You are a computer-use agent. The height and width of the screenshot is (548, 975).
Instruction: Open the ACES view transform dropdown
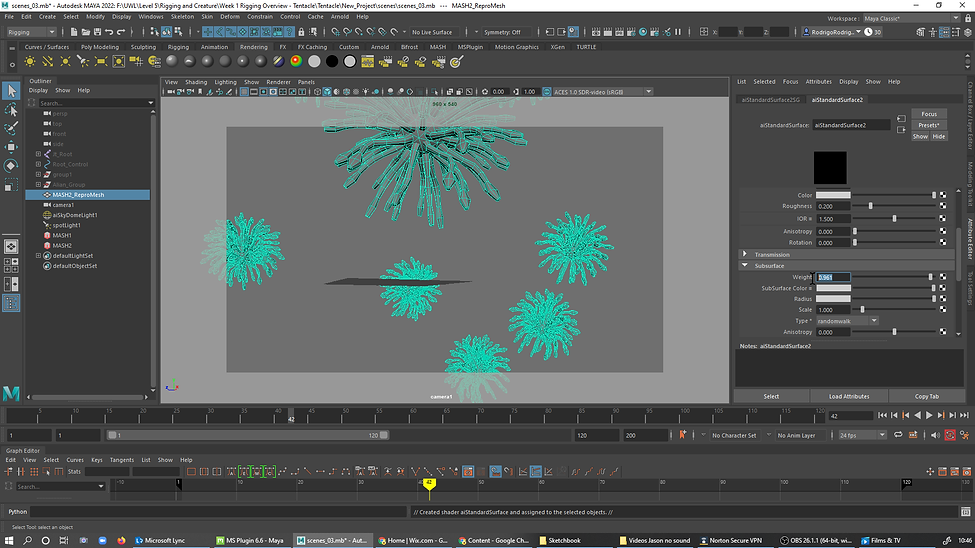601,92
